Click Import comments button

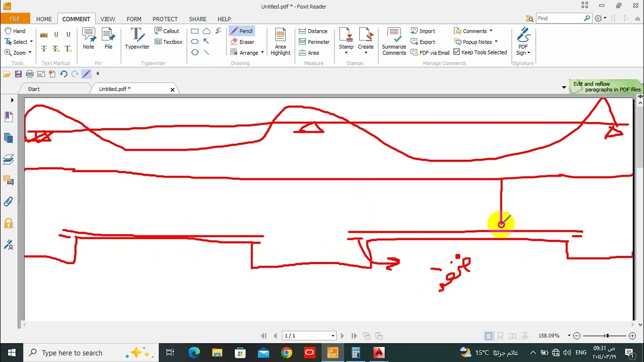(423, 31)
